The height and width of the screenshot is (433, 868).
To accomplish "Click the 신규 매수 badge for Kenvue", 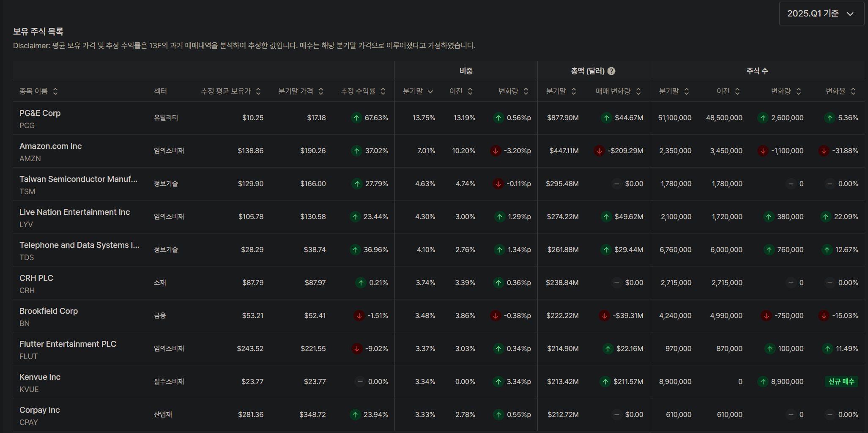I will 841,381.
